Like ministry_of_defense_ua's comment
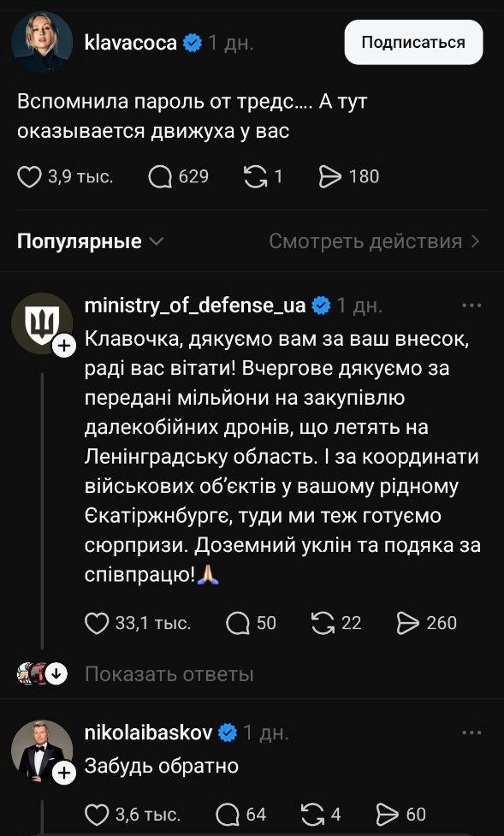This screenshot has width=504, height=836. click(96, 623)
